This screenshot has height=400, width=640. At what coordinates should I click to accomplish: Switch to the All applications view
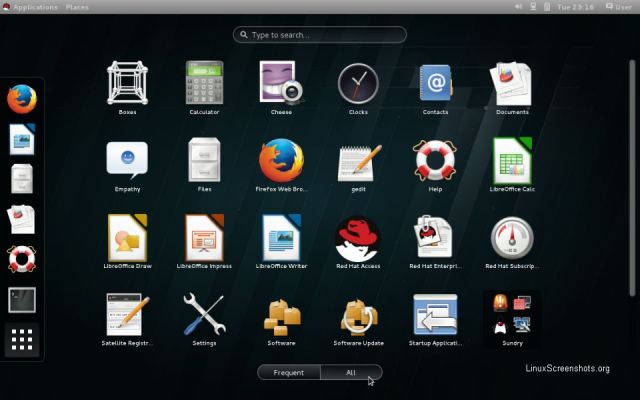point(351,372)
